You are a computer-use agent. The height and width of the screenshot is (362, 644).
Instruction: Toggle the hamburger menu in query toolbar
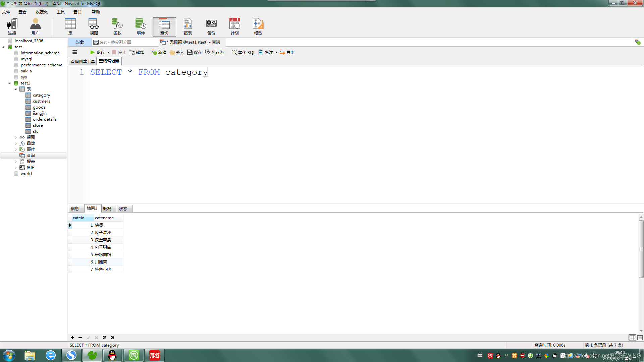point(75,52)
